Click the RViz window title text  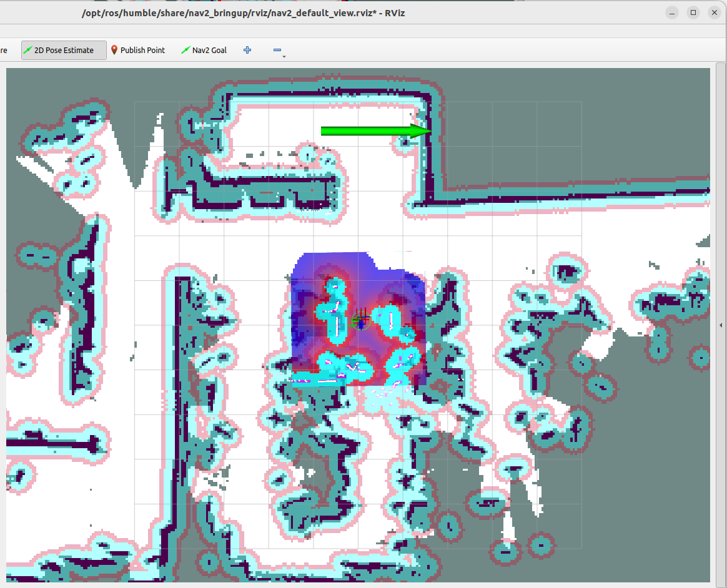pyautogui.click(x=244, y=12)
